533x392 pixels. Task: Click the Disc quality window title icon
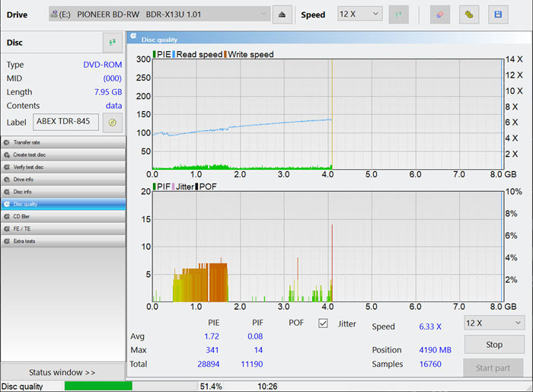(133, 37)
